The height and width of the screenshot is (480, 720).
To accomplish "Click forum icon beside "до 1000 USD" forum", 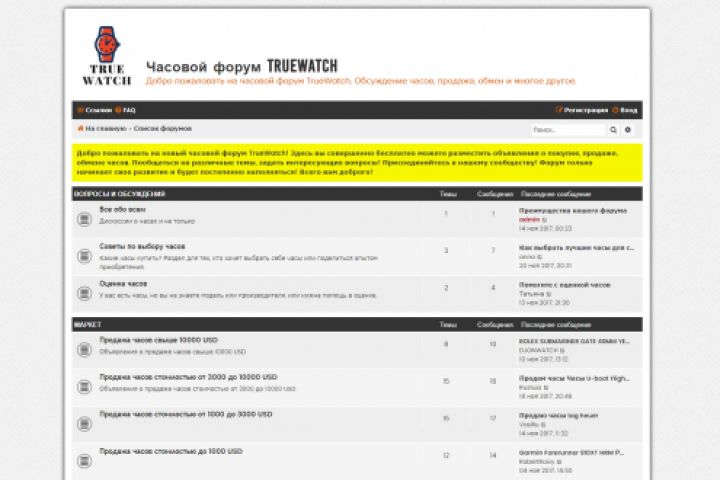I will click(84, 461).
